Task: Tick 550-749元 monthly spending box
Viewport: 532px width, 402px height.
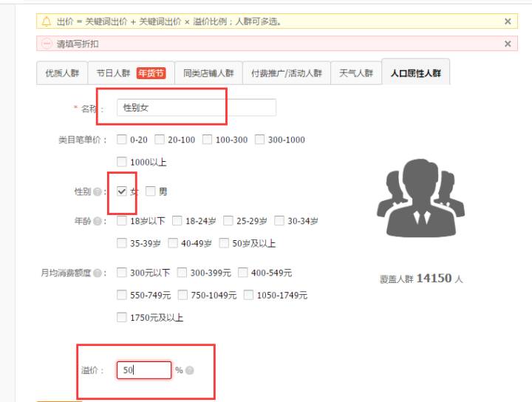Action: (121, 295)
